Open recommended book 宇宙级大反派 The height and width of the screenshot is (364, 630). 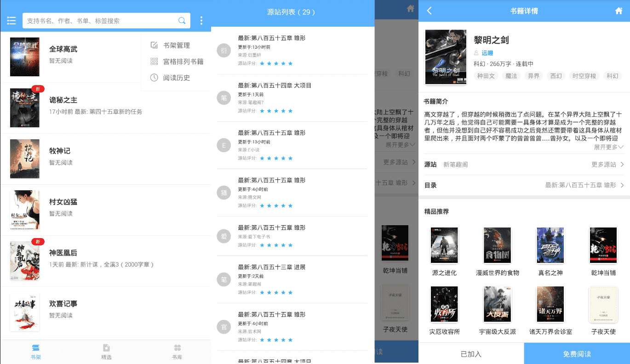coord(498,304)
